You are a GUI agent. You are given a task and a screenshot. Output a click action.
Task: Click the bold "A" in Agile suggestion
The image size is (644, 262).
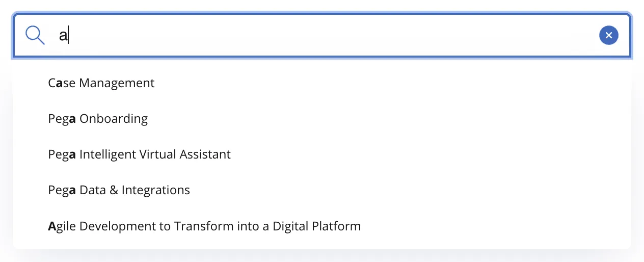tap(51, 226)
